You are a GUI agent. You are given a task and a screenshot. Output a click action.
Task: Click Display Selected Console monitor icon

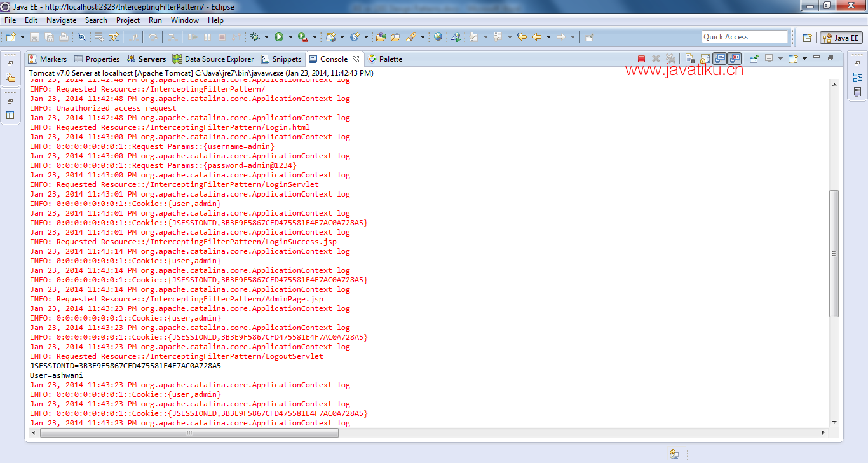click(x=769, y=59)
